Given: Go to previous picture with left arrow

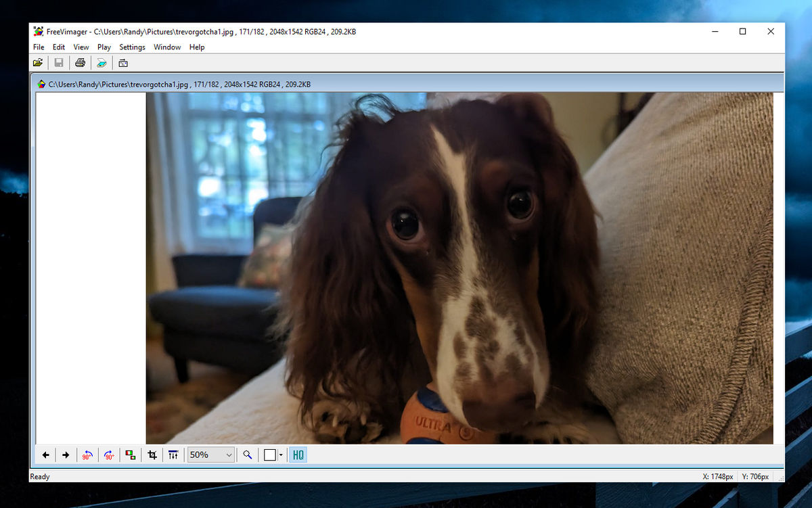Looking at the screenshot, I should pos(46,455).
